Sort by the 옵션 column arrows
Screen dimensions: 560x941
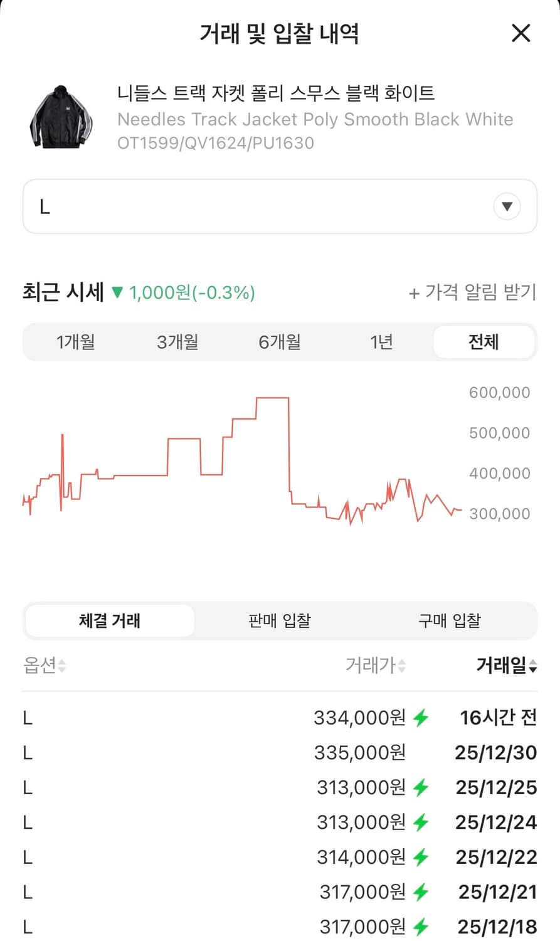61,666
